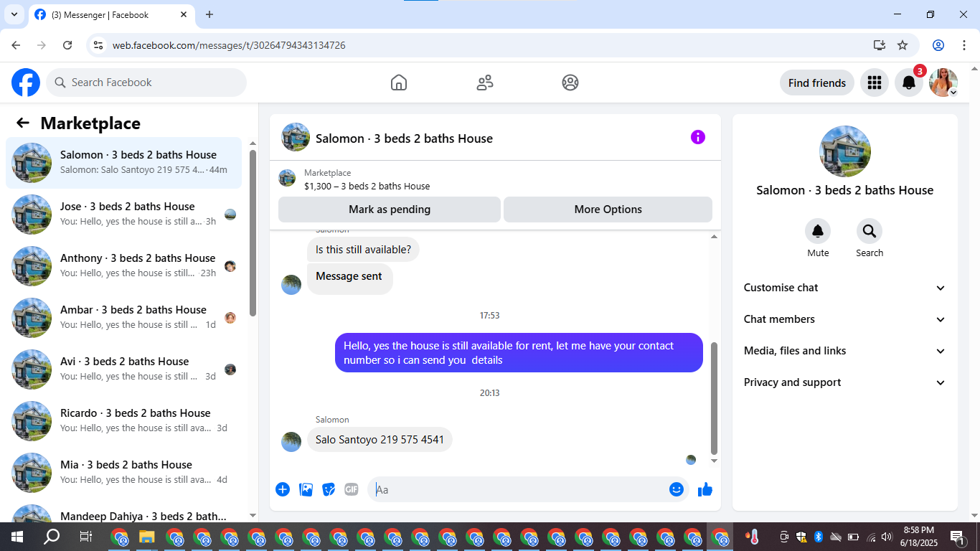Open the tab search dropdown arrow
The width and height of the screenshot is (980, 551).
pyautogui.click(x=13, y=14)
